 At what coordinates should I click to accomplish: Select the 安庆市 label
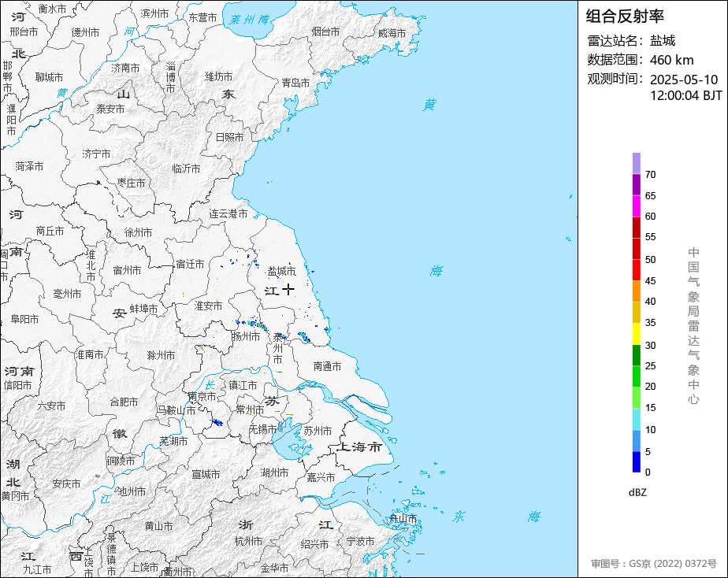(x=66, y=484)
